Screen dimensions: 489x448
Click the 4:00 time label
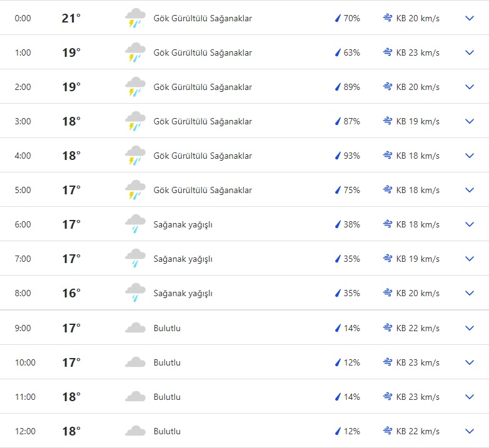tap(23, 156)
